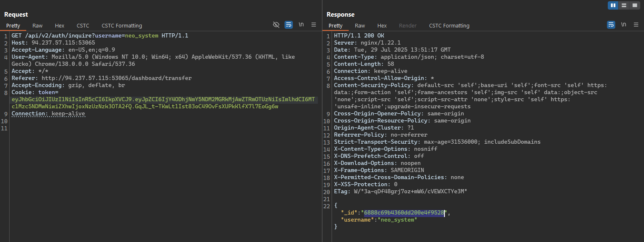Switch to side-by-side layout view
This screenshot has width=644, height=242.
click(613, 5)
